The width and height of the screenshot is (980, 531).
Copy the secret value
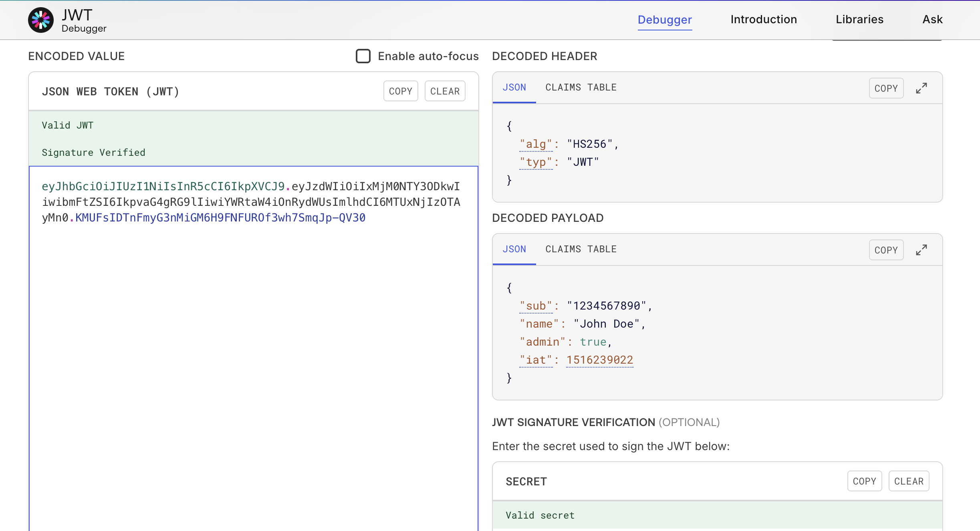[x=864, y=481]
